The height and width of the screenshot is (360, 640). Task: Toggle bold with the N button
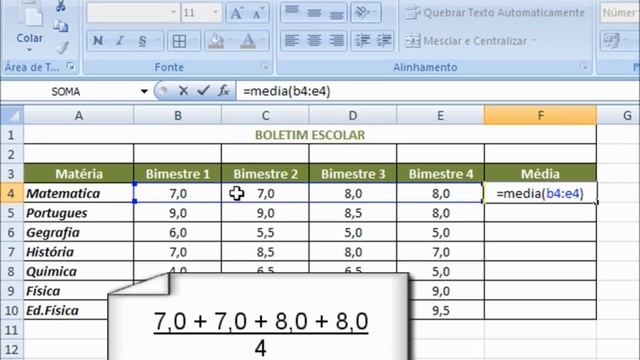(x=98, y=41)
